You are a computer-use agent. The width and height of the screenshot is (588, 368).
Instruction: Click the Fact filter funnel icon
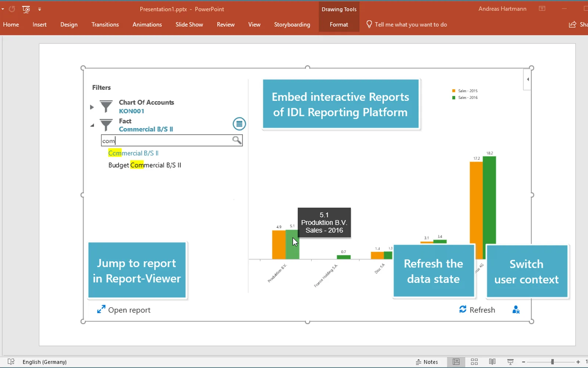point(106,125)
